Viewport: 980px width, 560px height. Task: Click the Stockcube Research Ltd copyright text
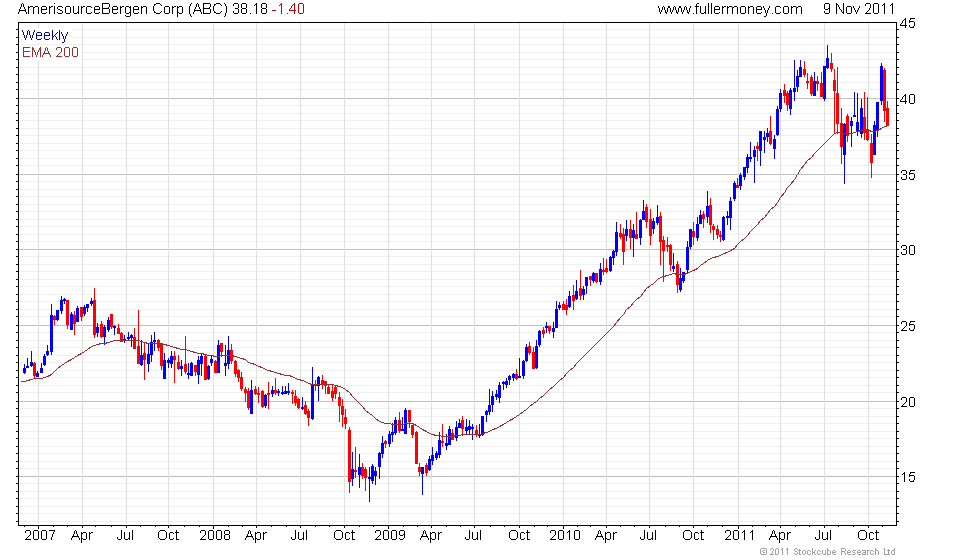(x=828, y=552)
